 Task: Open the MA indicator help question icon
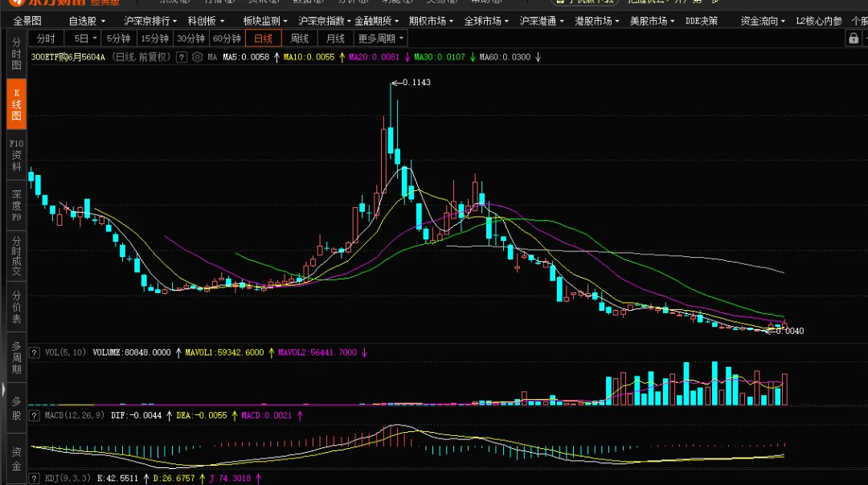pos(182,57)
